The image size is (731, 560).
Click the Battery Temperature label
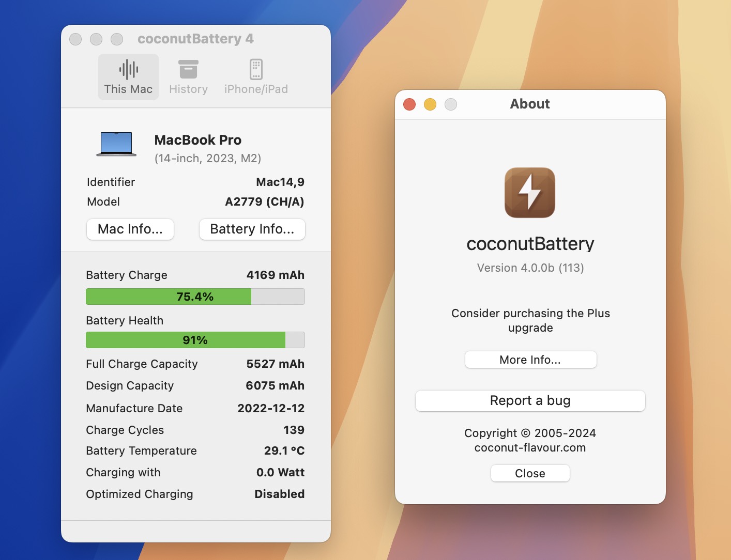[x=142, y=450]
